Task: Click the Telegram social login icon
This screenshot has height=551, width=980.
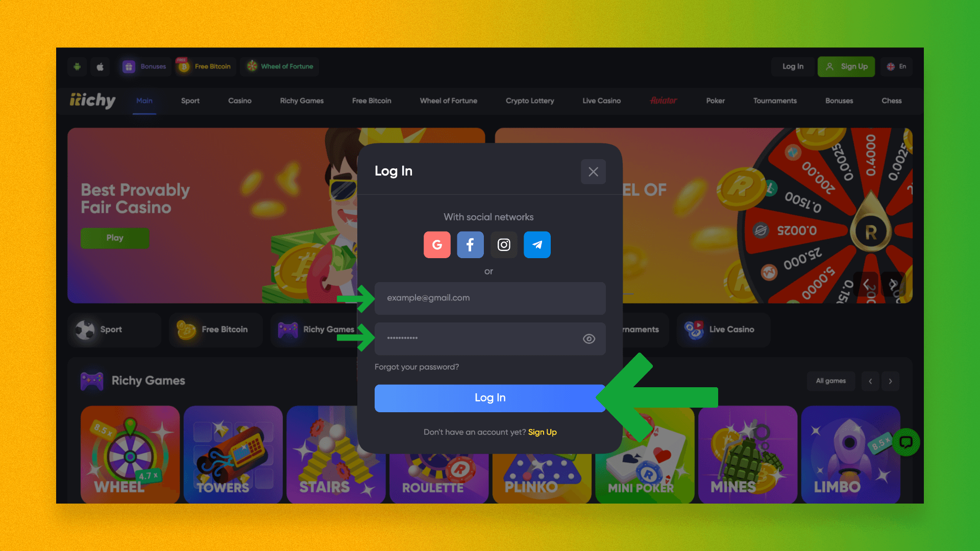Action: pos(537,244)
